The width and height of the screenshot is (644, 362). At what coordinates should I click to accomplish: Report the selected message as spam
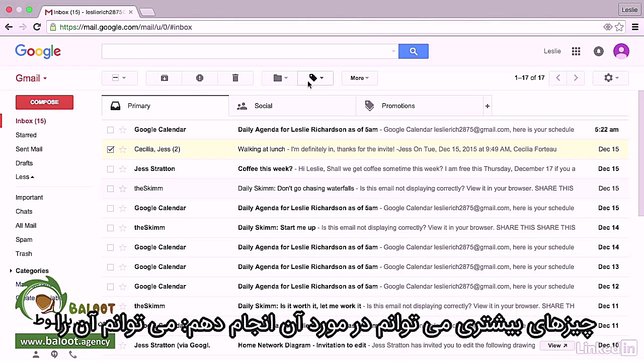(x=200, y=78)
